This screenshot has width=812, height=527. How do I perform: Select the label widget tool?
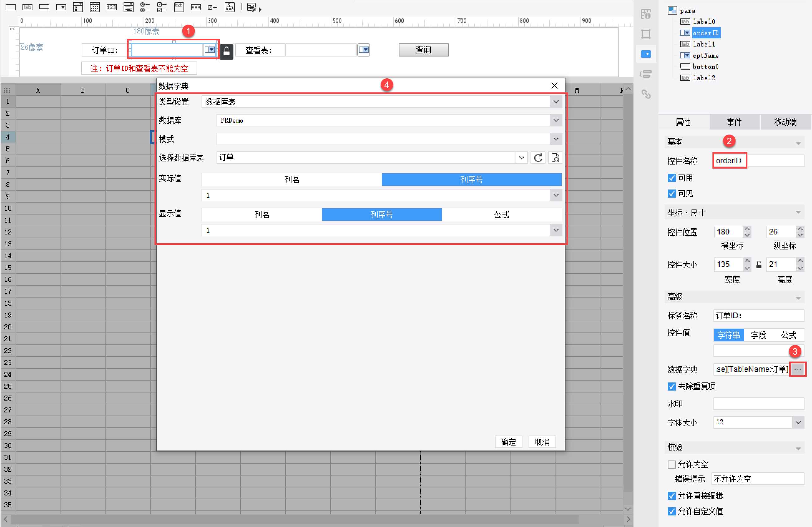pos(27,7)
